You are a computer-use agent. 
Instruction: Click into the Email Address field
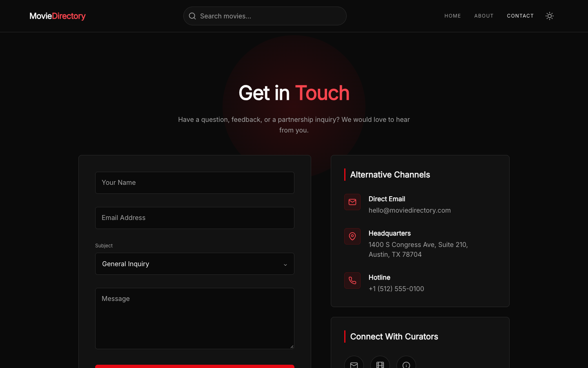click(195, 218)
